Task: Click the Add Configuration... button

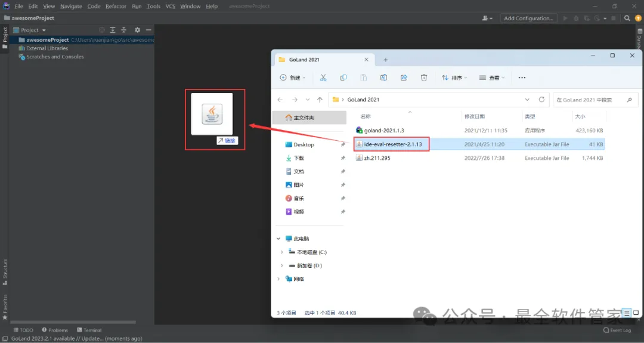Action: click(528, 18)
